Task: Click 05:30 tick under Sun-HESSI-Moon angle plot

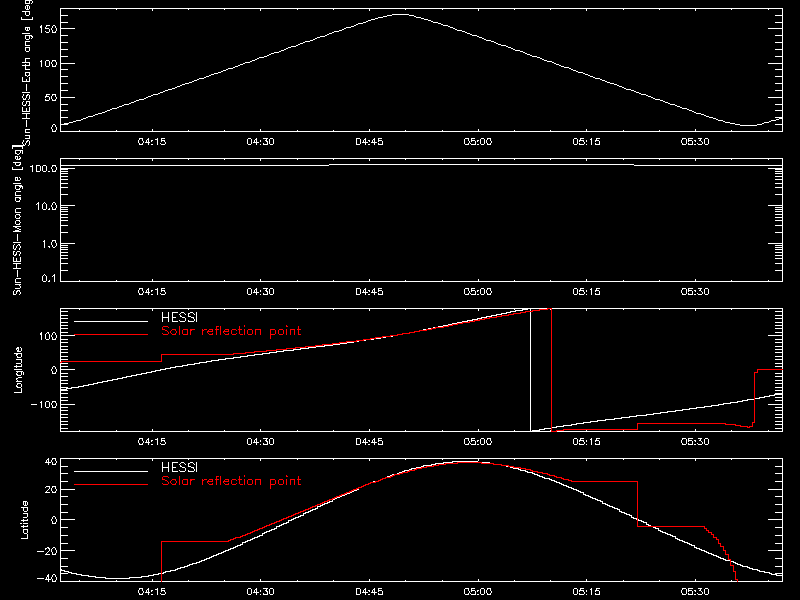Action: pos(695,292)
